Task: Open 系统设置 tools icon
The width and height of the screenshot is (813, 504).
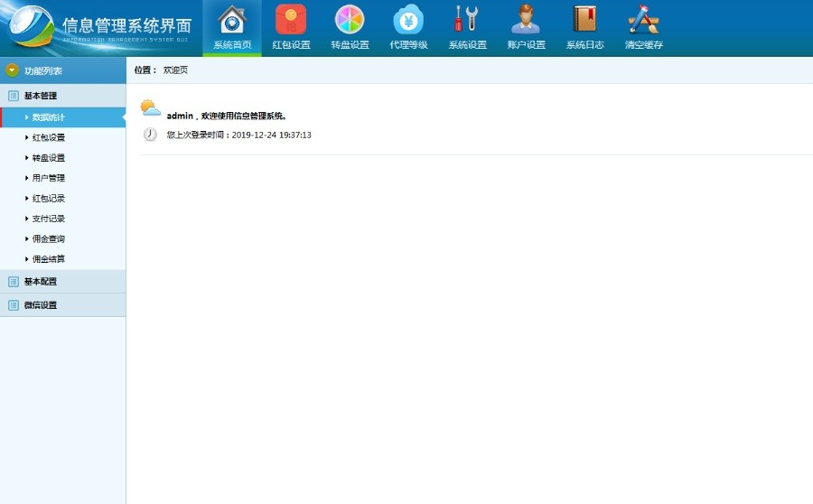Action: click(467, 20)
